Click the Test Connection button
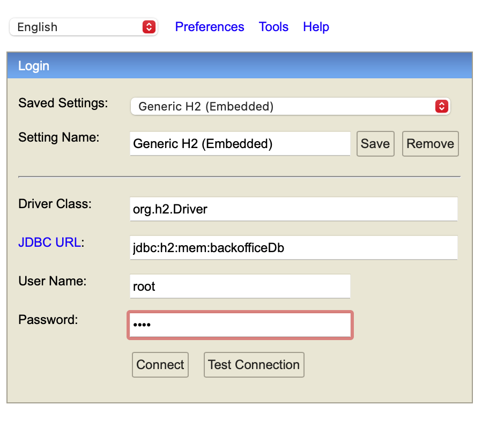 point(254,365)
